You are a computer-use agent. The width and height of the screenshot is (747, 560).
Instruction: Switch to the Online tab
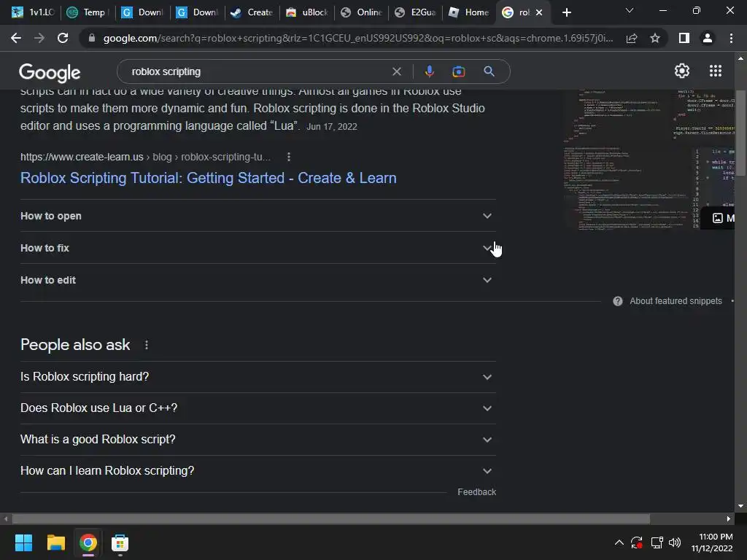coord(361,12)
